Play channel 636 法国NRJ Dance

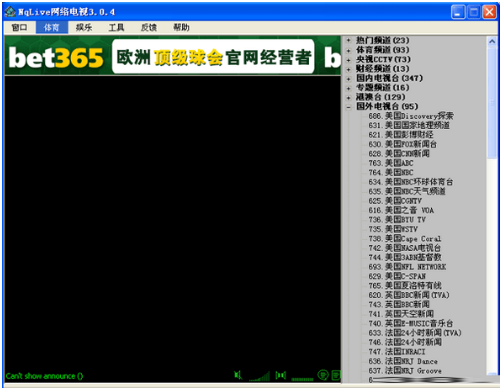403,361
